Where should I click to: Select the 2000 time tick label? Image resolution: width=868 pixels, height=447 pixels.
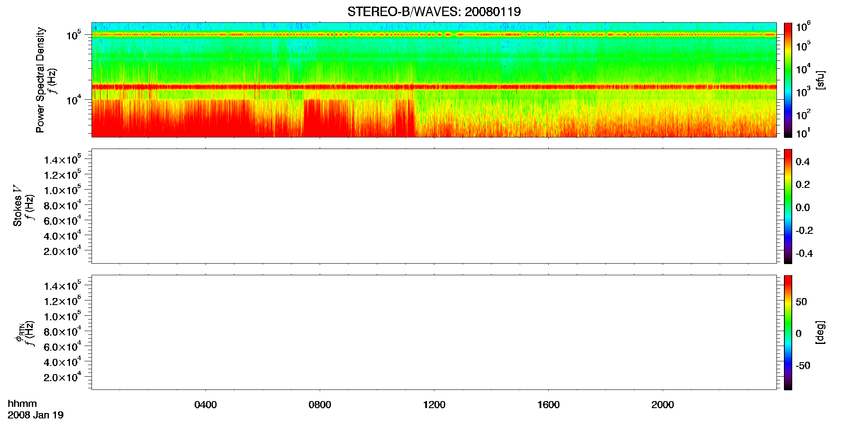pyautogui.click(x=663, y=405)
